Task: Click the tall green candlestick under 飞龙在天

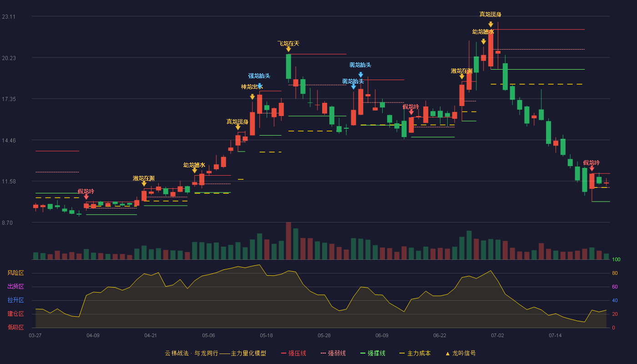Action: [288, 66]
